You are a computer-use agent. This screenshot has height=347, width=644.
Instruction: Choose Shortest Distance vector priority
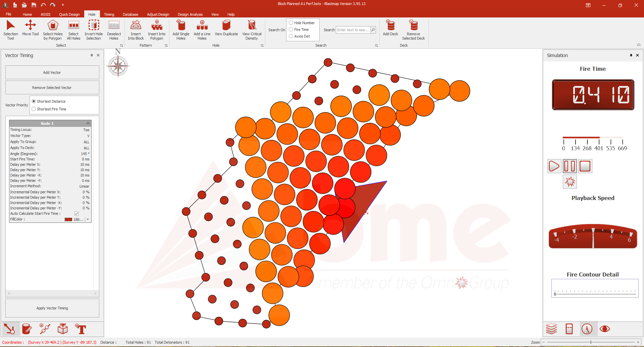point(34,101)
